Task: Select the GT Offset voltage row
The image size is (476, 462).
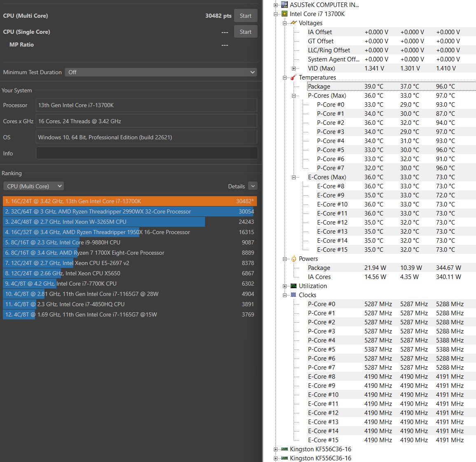Action: (x=391, y=41)
